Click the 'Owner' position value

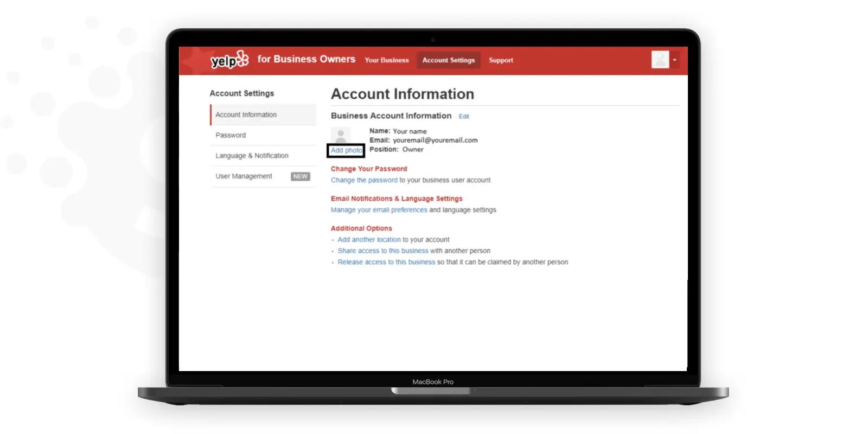413,149
